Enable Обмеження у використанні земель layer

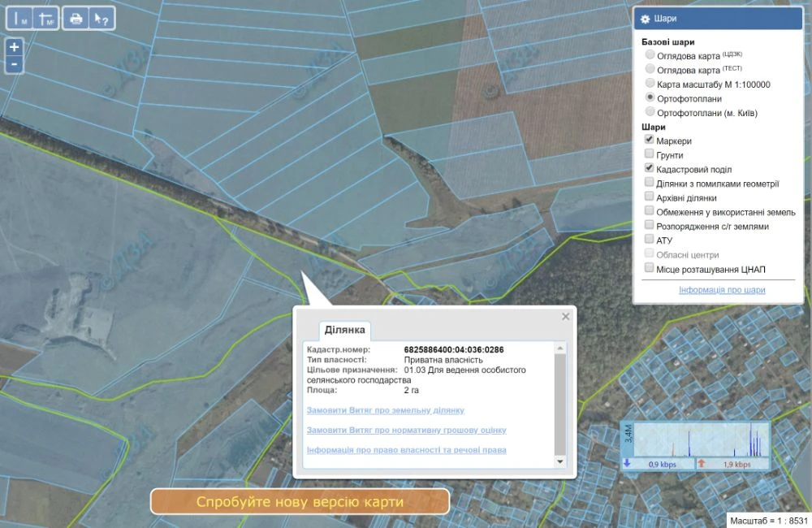(x=649, y=210)
